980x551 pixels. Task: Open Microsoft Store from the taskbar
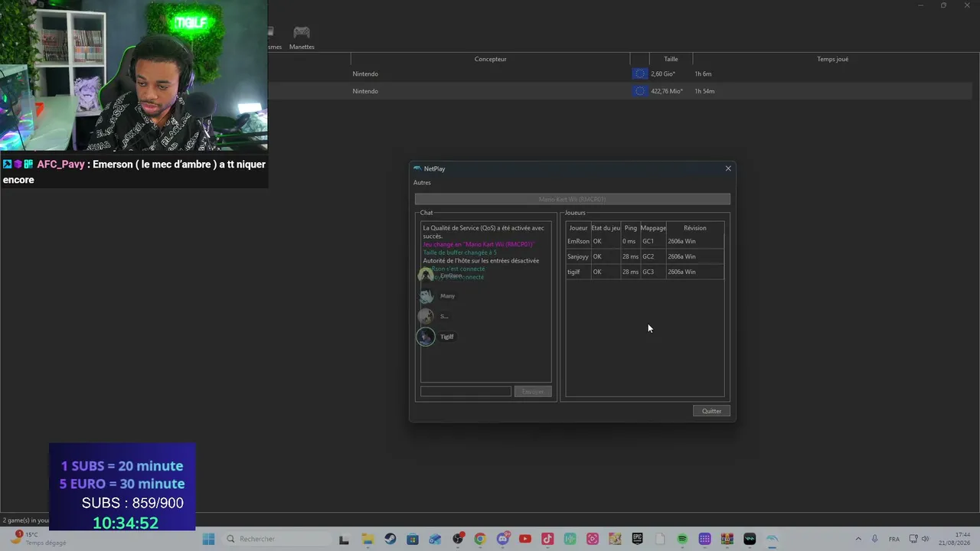(x=413, y=539)
